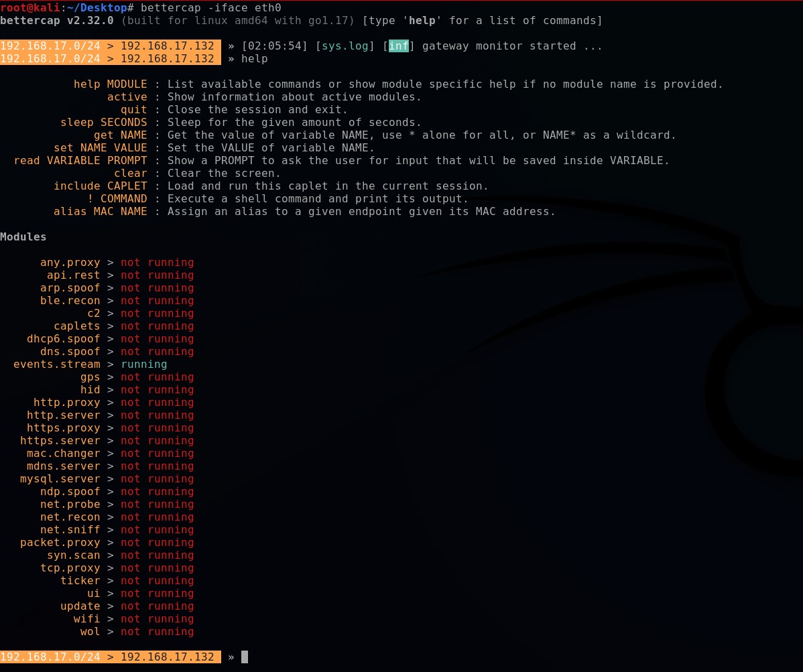
Task: Click 'not running' status beside the wol module
Action: pyautogui.click(x=157, y=632)
